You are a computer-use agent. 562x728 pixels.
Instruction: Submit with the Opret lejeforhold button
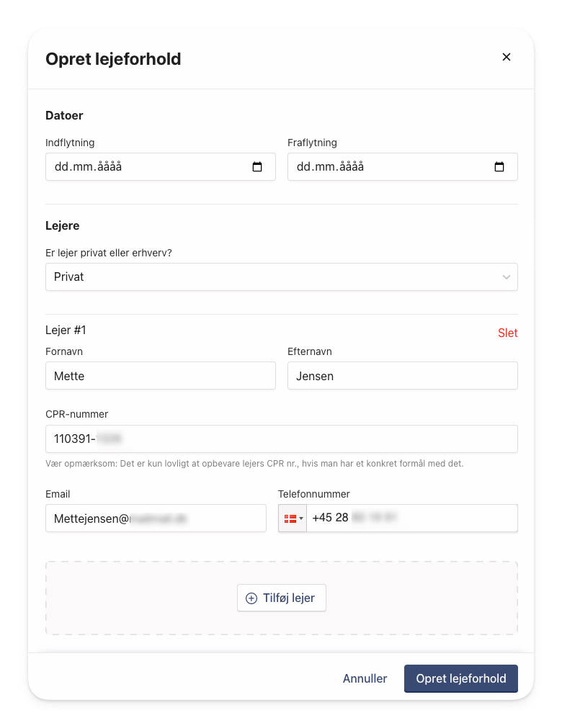click(x=460, y=678)
